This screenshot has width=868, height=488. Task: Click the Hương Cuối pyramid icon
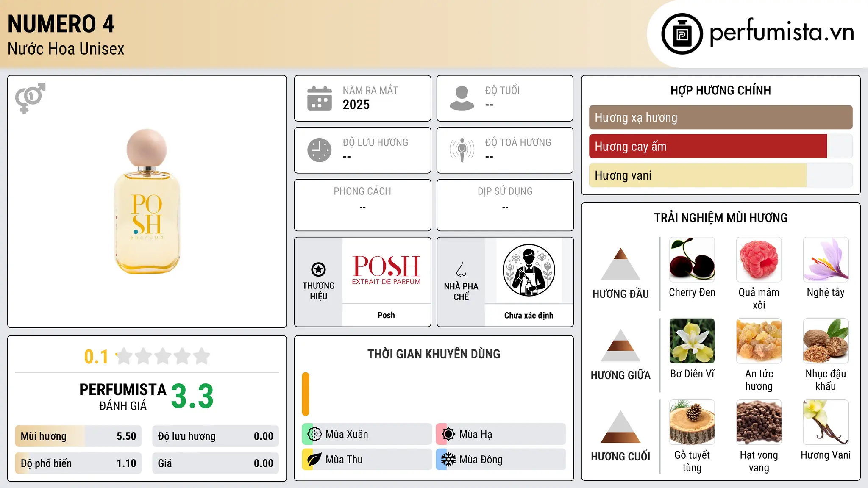pos(620,427)
